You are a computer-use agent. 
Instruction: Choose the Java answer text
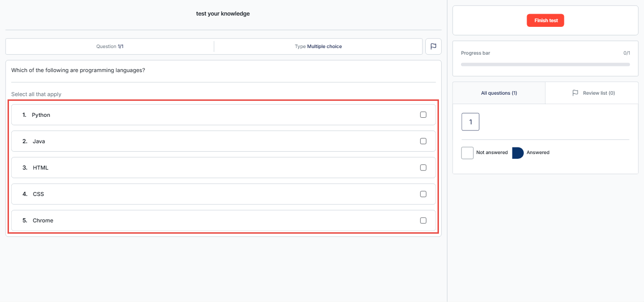click(39, 141)
